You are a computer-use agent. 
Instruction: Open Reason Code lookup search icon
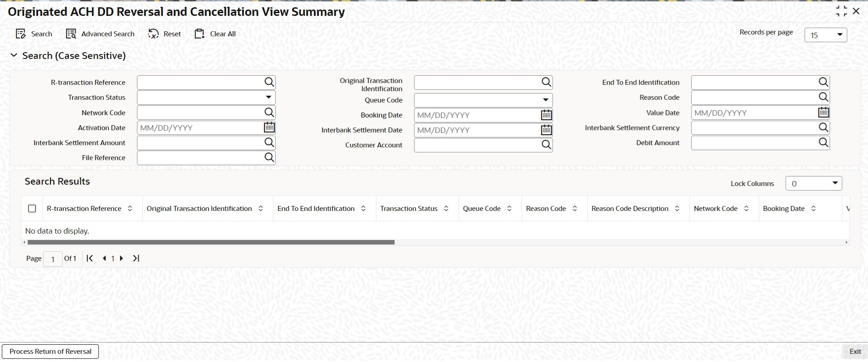823,97
